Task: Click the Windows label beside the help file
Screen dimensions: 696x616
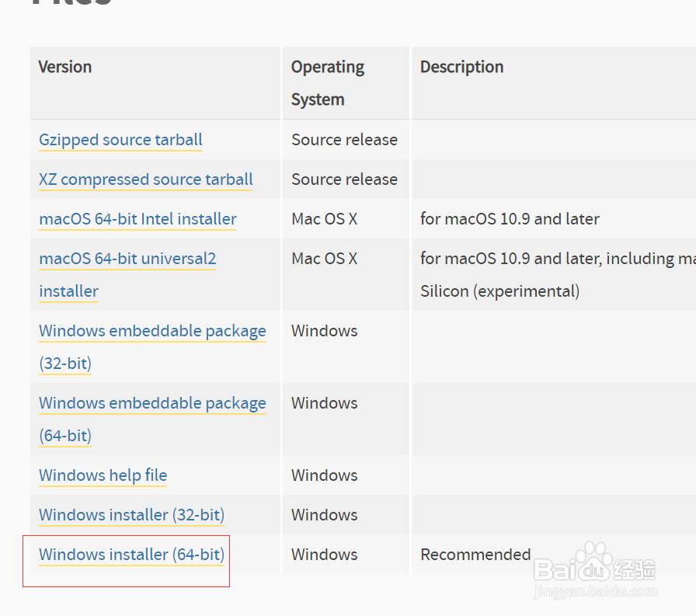Action: click(324, 475)
